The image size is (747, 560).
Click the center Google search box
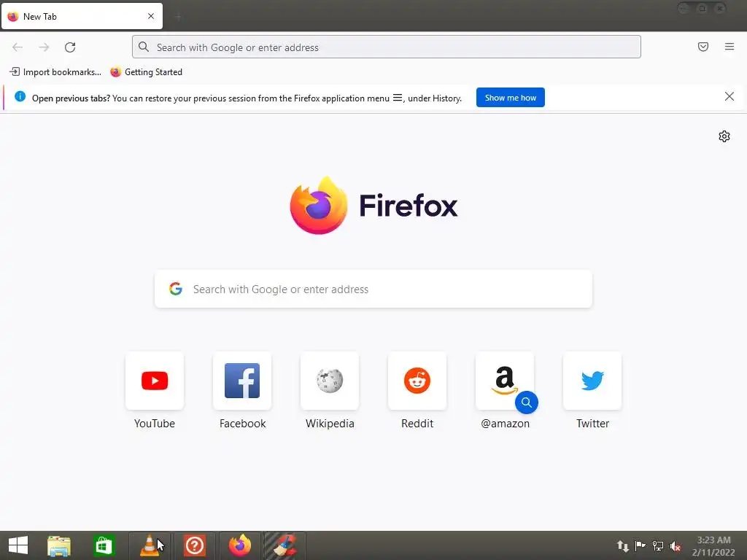(x=373, y=289)
